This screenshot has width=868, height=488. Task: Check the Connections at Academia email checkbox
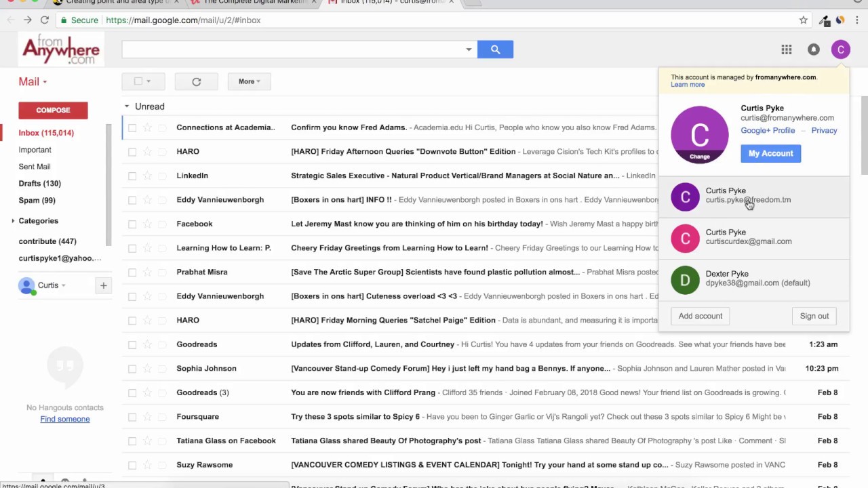coord(132,127)
